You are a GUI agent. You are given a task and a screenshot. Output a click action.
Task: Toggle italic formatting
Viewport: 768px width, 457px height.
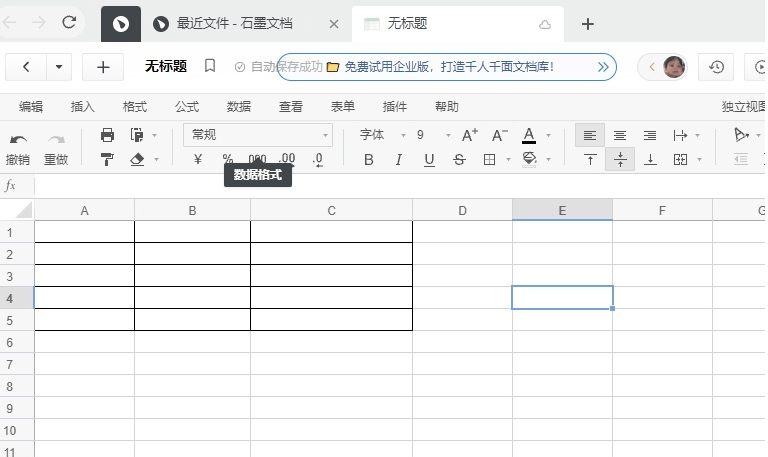399,159
